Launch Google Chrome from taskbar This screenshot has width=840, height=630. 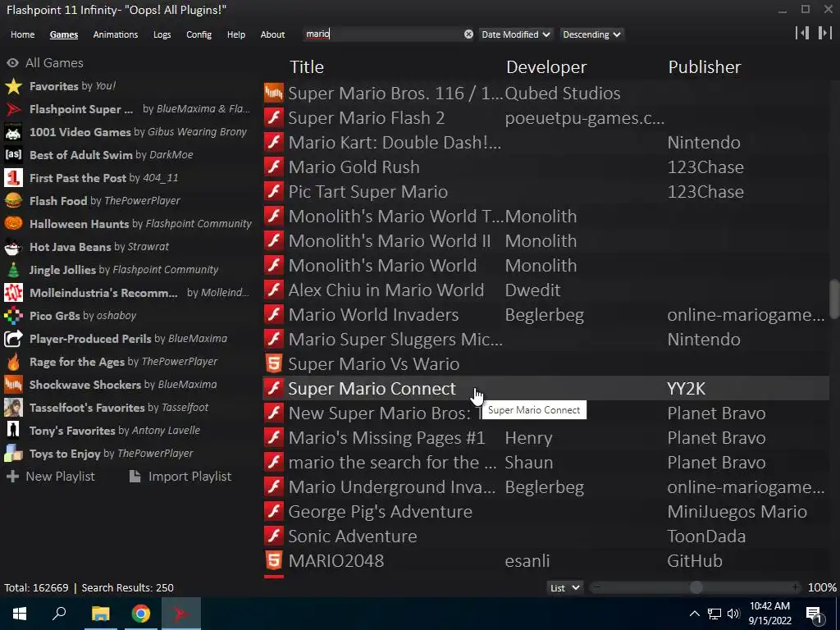click(141, 614)
